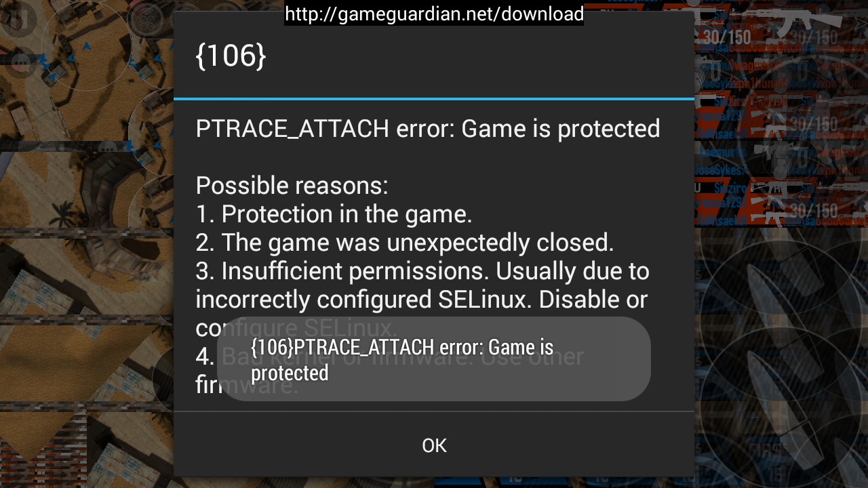
Task: Open the gameguardian.net download URL banner
Action: coord(434,14)
